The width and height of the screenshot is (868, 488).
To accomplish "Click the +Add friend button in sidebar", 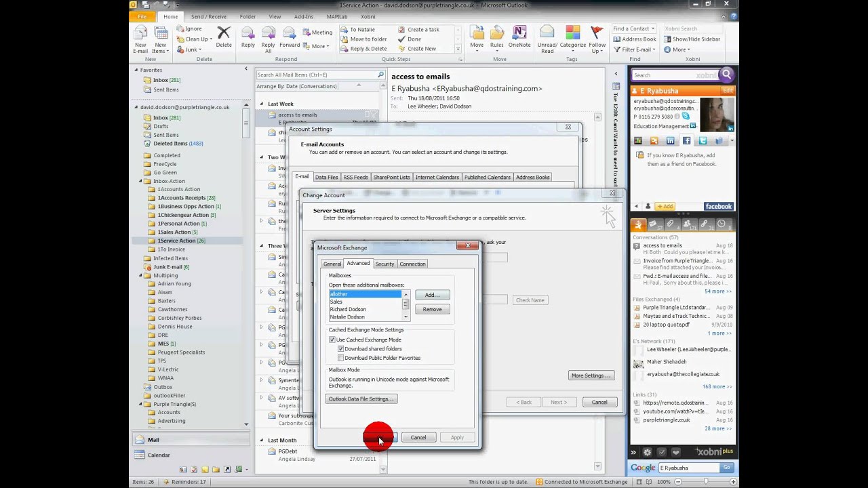I will coord(664,206).
